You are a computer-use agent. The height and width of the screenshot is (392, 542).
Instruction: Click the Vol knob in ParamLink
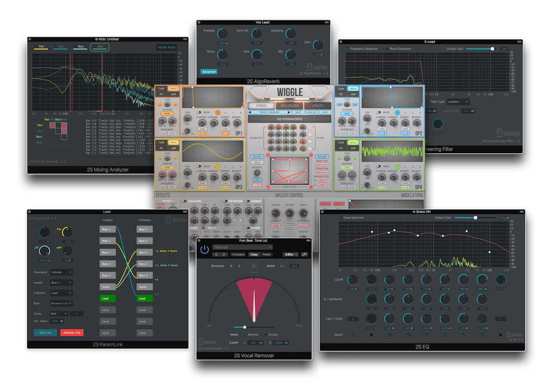[x=44, y=232]
